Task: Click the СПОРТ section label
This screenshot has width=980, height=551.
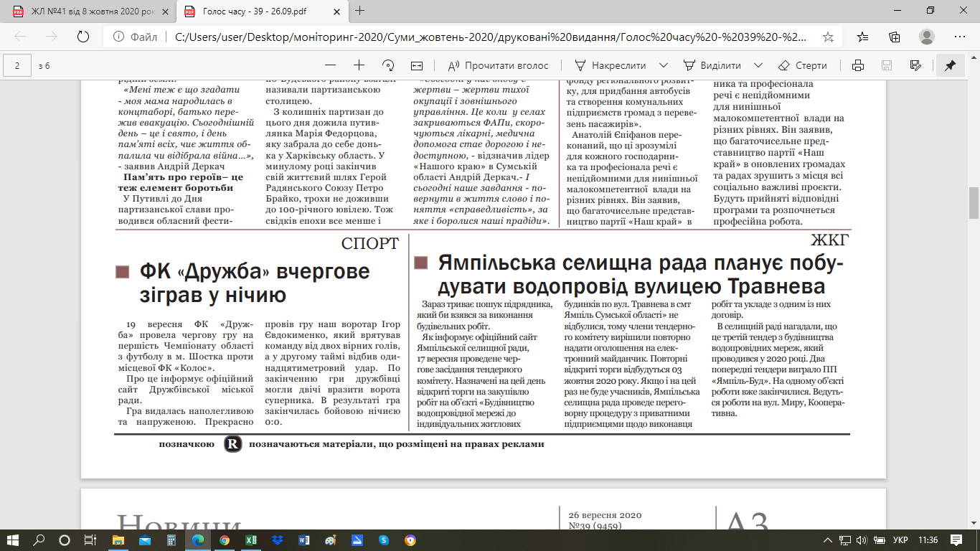Action: [370, 244]
